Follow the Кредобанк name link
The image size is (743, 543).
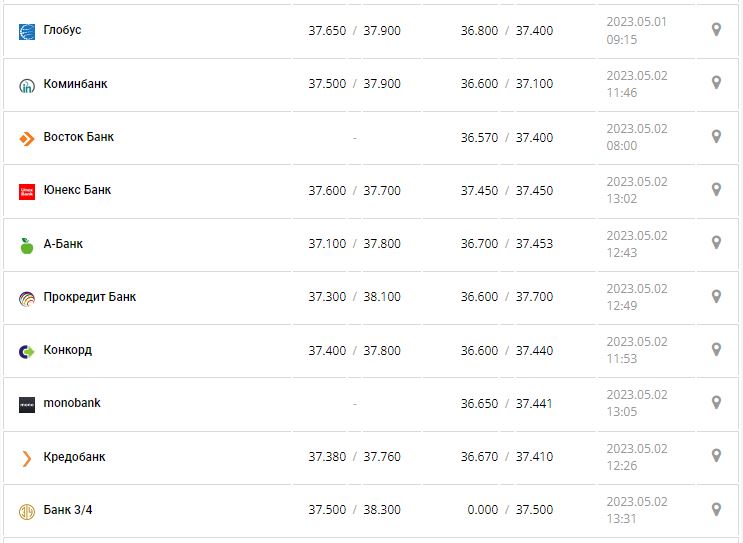coord(74,457)
